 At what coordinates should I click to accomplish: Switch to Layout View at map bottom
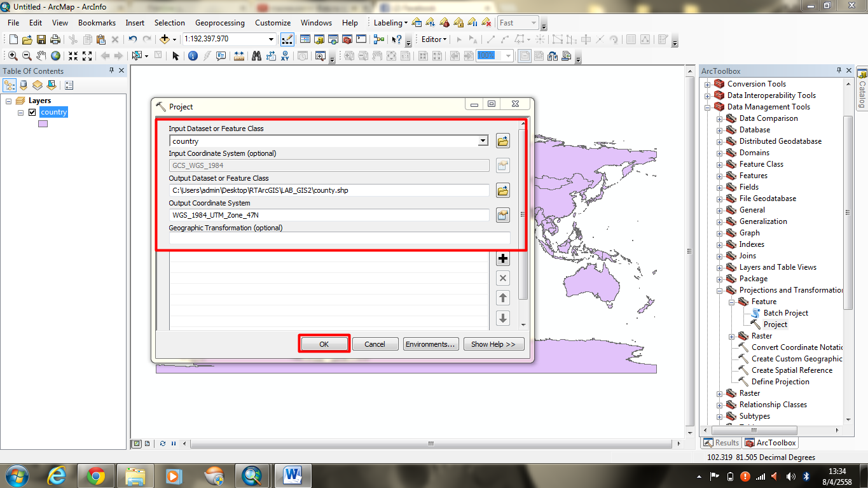tap(147, 443)
